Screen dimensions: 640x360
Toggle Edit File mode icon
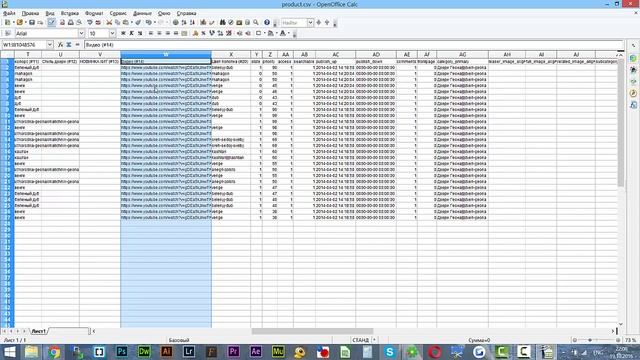(x=51, y=22)
